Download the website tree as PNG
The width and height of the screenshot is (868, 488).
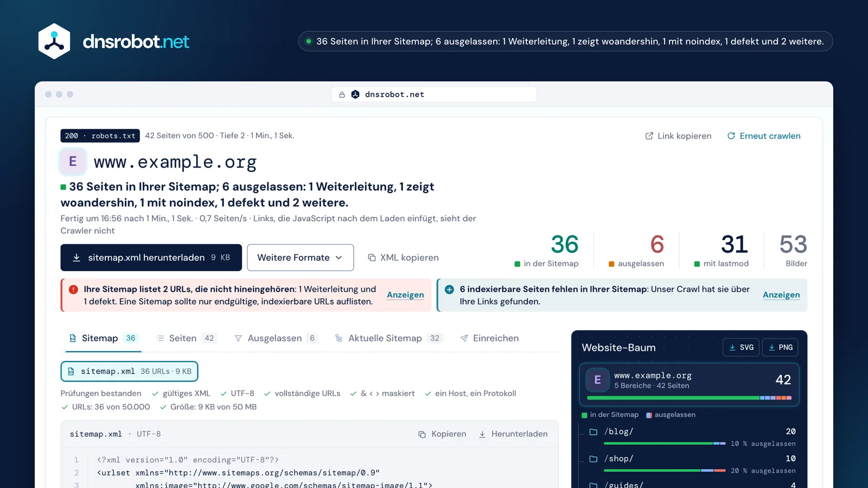tap(780, 348)
